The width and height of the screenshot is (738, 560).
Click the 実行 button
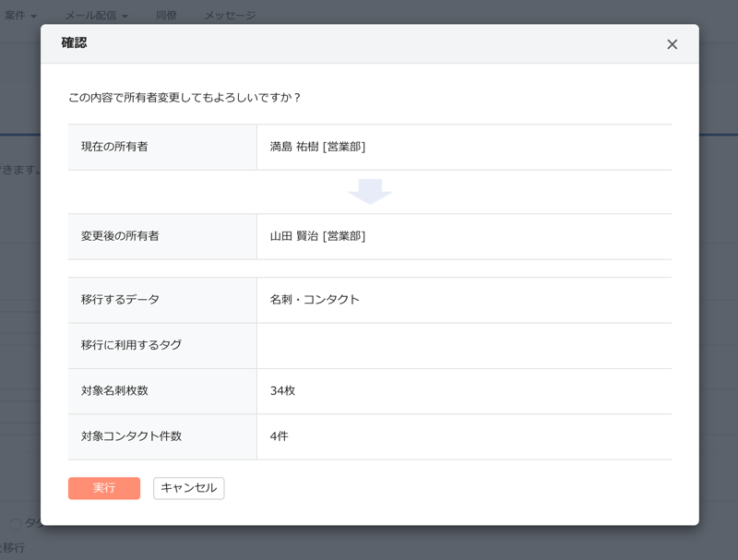click(104, 488)
